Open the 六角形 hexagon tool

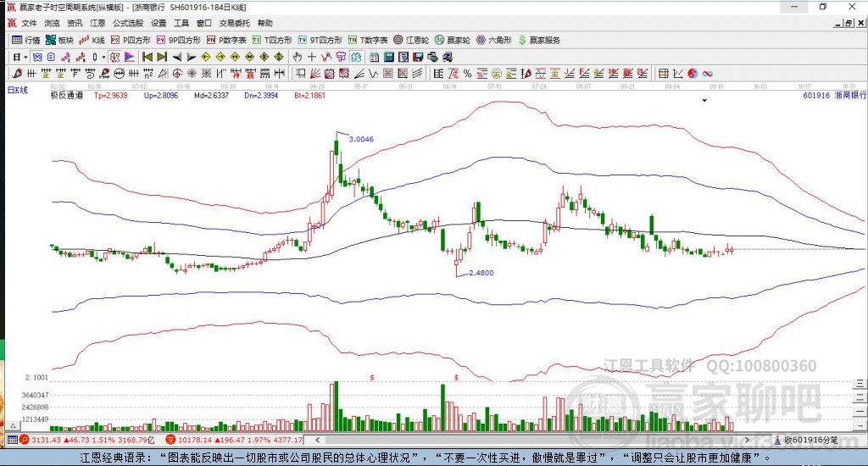click(494, 40)
